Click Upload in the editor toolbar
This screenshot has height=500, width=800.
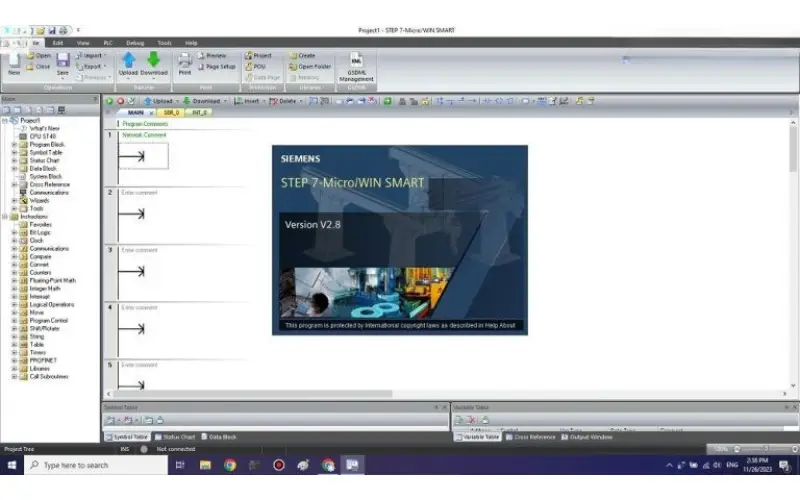[159, 101]
